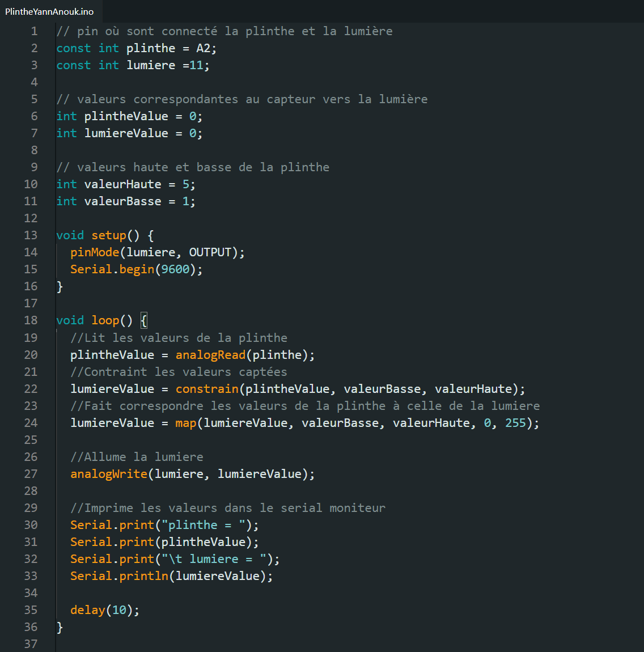This screenshot has width=644, height=652.
Task: Click line number 24 in gutter
Action: (x=31, y=423)
